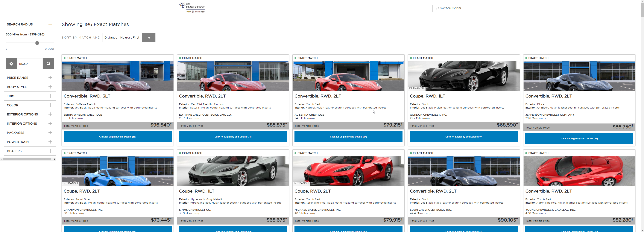Use current location crosshair icon
The image size is (644, 232).
point(11,64)
